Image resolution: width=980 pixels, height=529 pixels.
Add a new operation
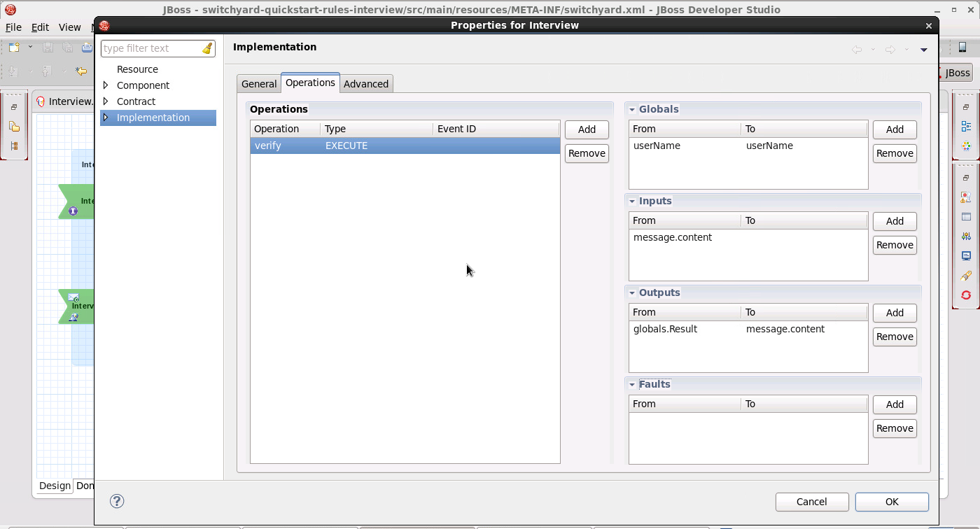587,129
